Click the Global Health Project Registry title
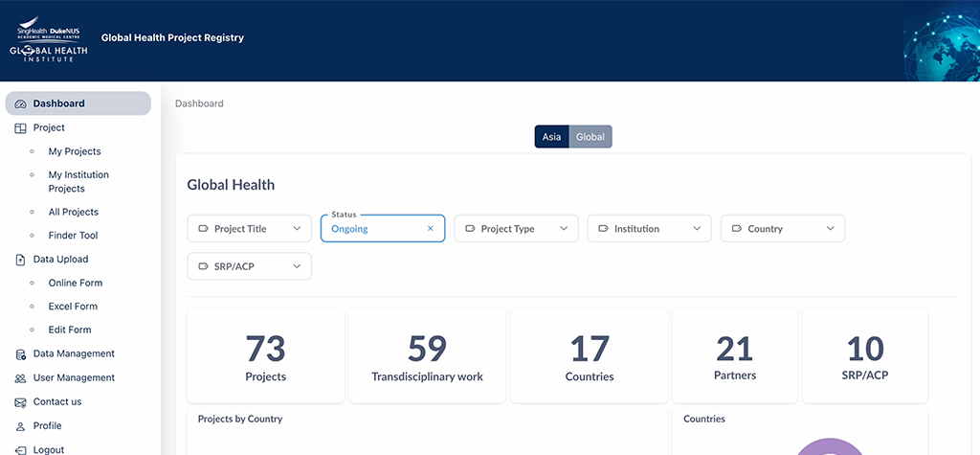The image size is (980, 455). tap(172, 37)
